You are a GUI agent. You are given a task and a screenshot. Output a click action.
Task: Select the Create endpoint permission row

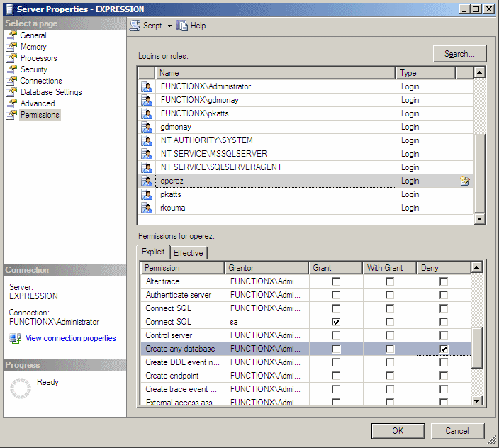tap(305, 376)
